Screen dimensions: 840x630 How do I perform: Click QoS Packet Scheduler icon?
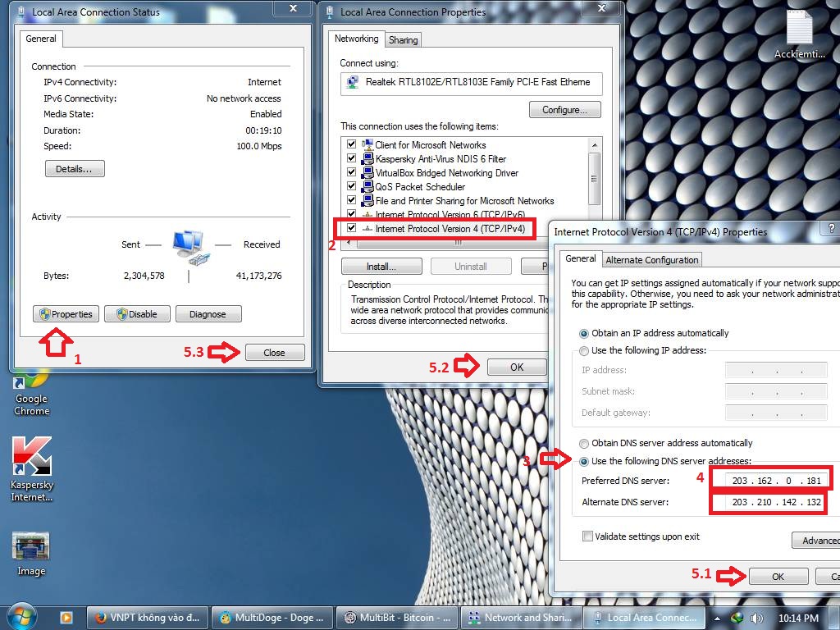367,186
